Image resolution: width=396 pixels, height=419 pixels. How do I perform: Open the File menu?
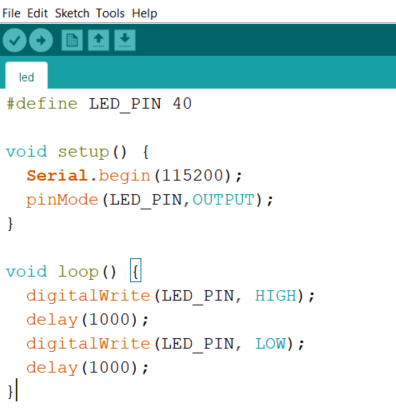[x=11, y=13]
